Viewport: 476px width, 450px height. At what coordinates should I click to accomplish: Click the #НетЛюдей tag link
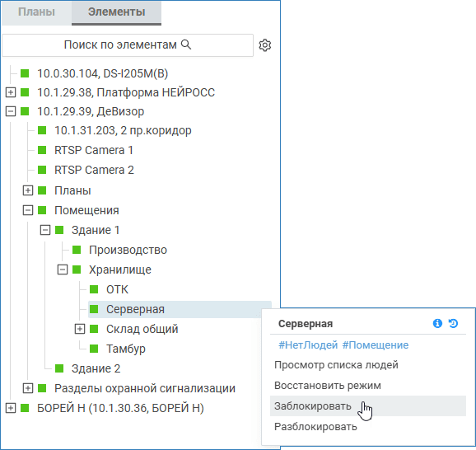click(308, 345)
